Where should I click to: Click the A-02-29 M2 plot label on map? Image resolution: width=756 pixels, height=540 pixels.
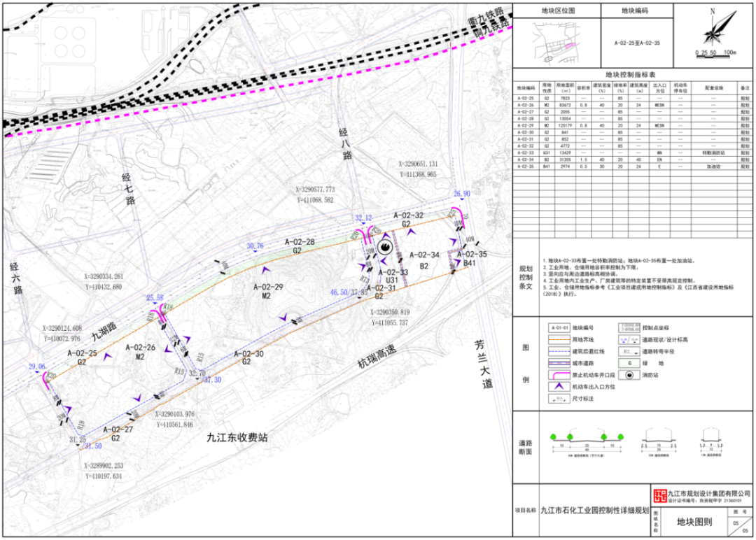269,291
